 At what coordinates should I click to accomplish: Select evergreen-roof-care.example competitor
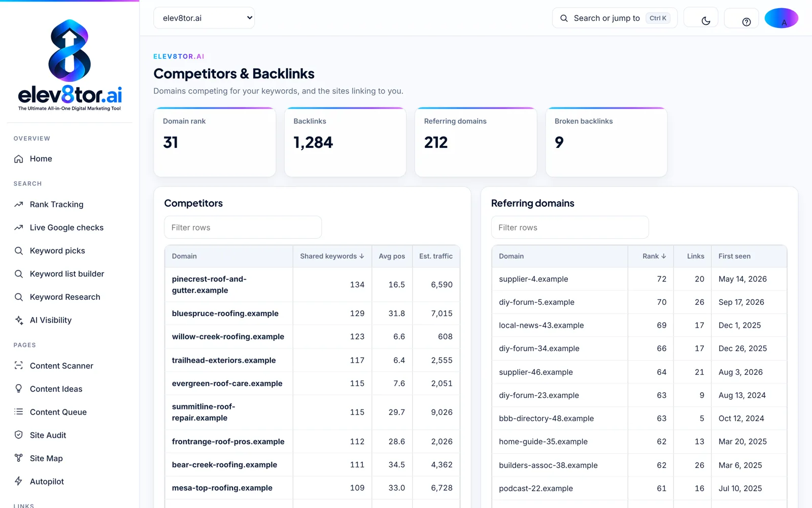pos(312,384)
